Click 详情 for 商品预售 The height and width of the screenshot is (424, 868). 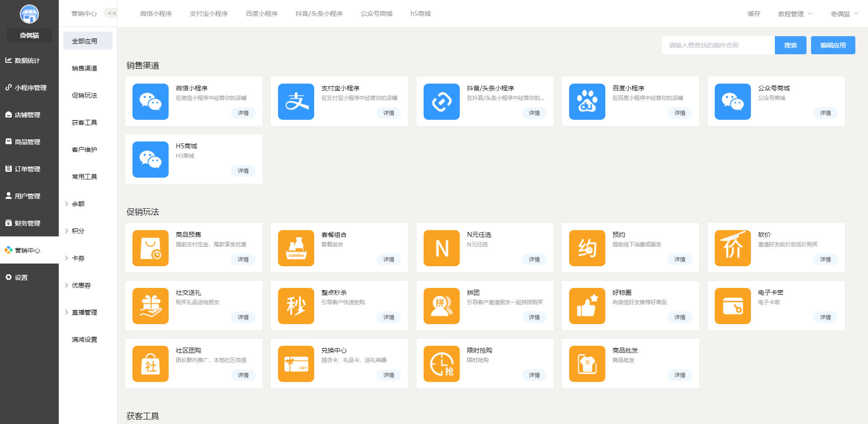click(243, 259)
